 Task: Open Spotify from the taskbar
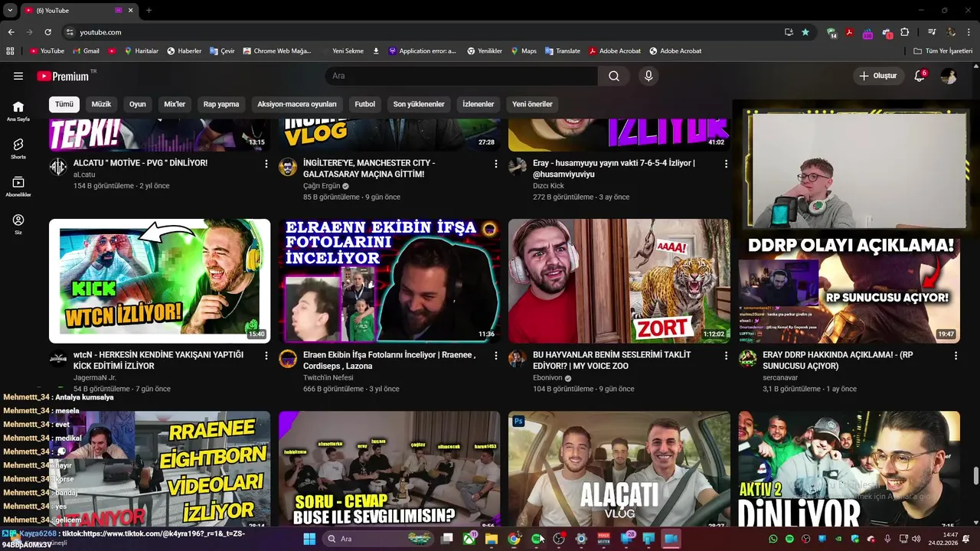coord(536,539)
